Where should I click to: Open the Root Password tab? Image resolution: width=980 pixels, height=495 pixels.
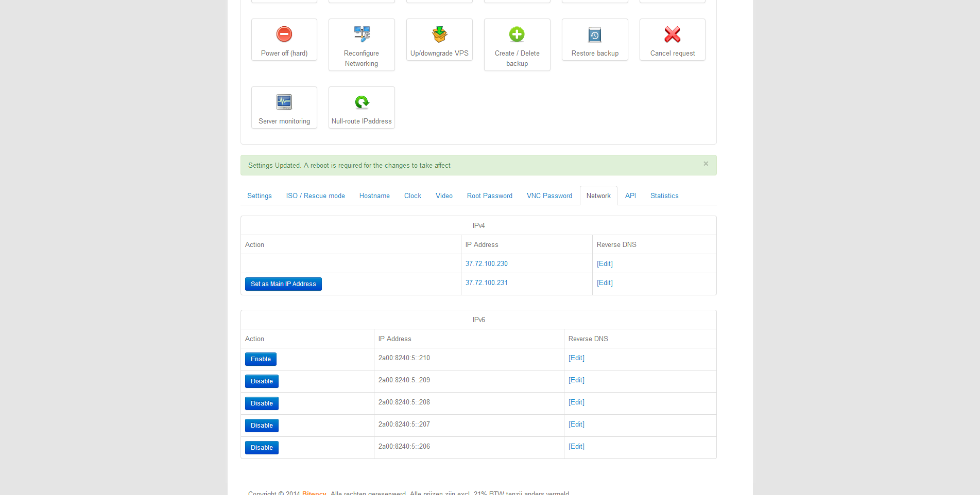coord(490,196)
